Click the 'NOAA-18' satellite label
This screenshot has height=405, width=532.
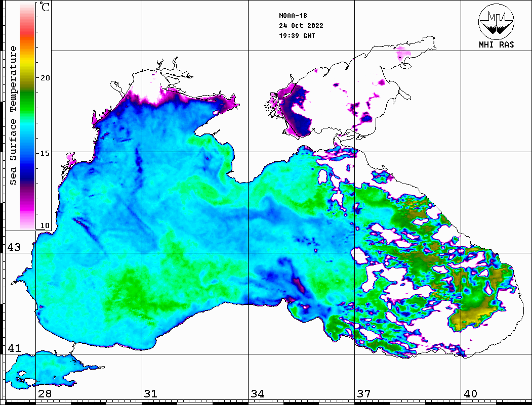[293, 16]
